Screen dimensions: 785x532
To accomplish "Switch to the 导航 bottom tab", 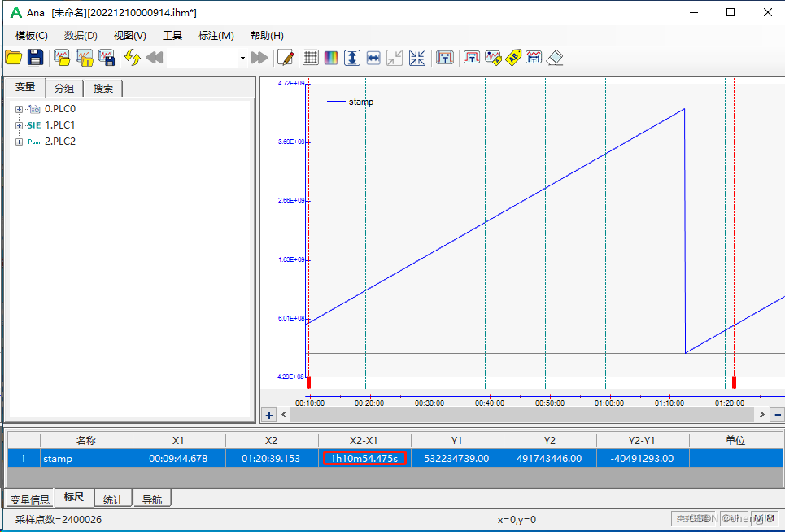I will point(152,499).
